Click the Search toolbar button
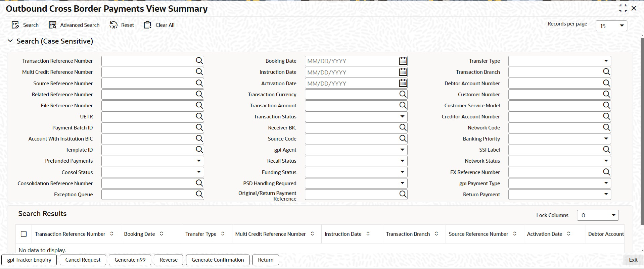This screenshot has height=269, width=644. click(x=25, y=25)
